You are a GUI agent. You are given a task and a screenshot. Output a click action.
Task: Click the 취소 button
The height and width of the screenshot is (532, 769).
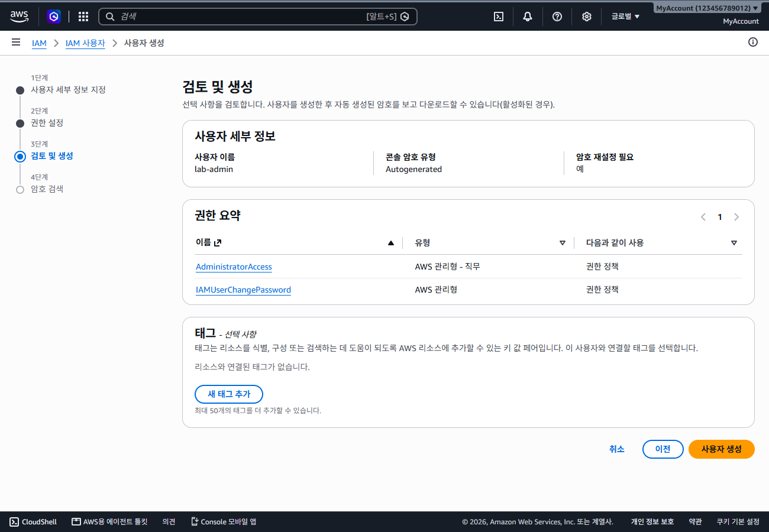click(x=617, y=449)
